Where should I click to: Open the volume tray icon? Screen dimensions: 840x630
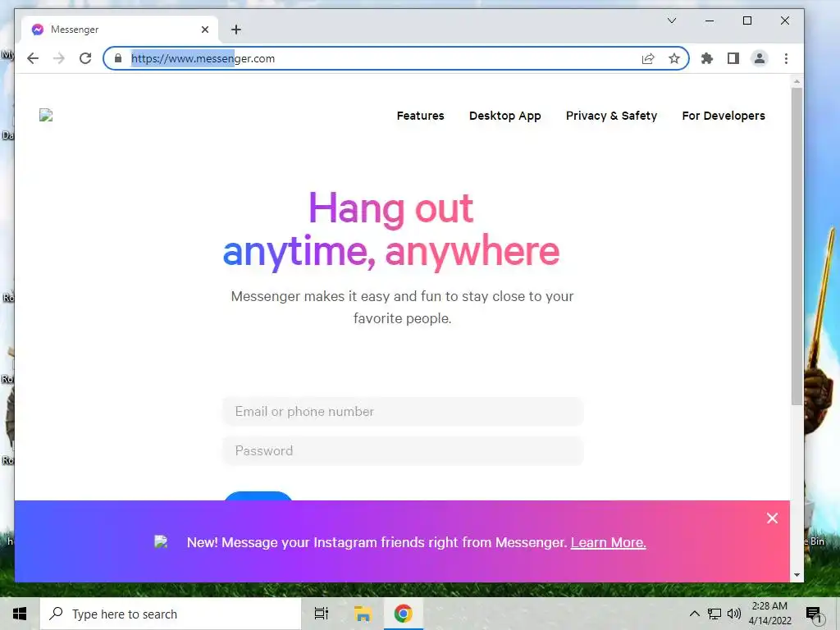(734, 614)
